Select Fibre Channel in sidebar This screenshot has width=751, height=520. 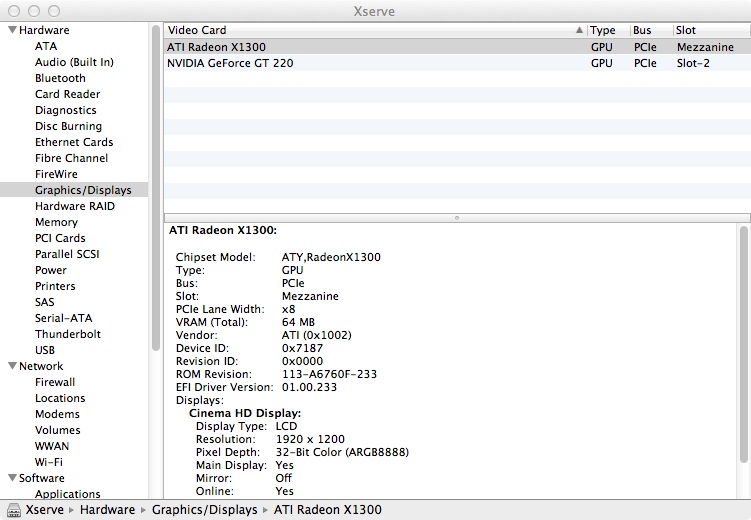(71, 158)
